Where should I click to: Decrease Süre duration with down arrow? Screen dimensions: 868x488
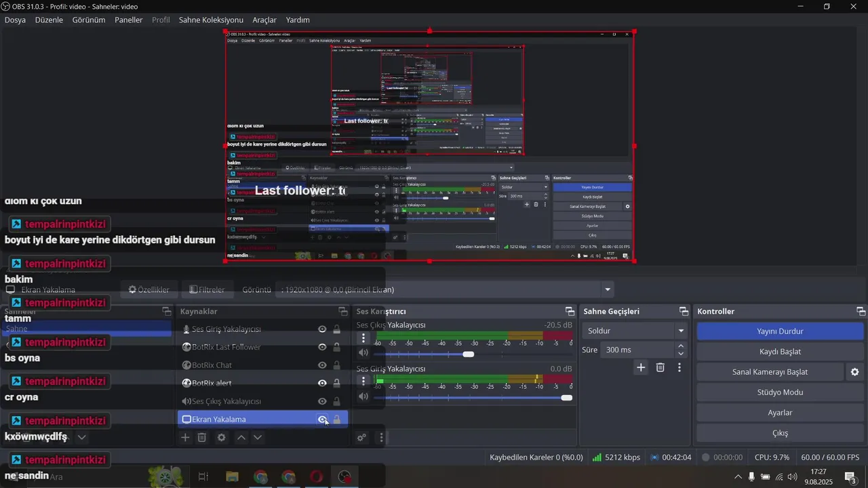point(681,354)
